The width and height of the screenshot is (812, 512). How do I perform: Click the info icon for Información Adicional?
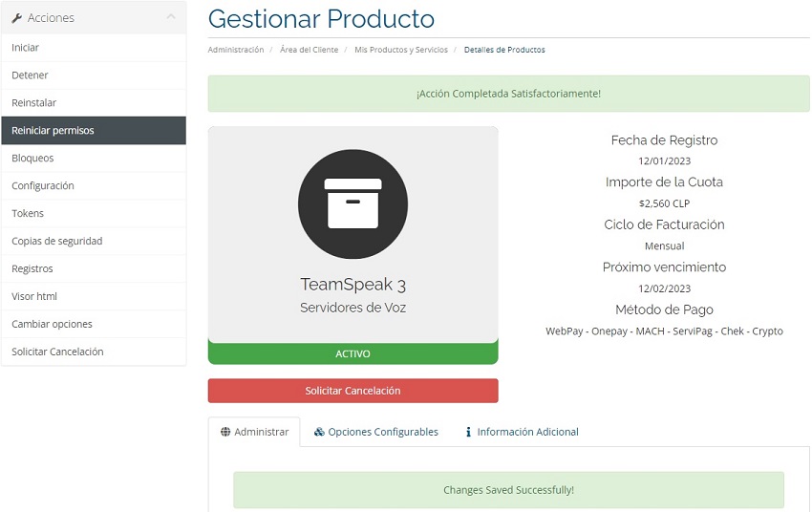468,432
